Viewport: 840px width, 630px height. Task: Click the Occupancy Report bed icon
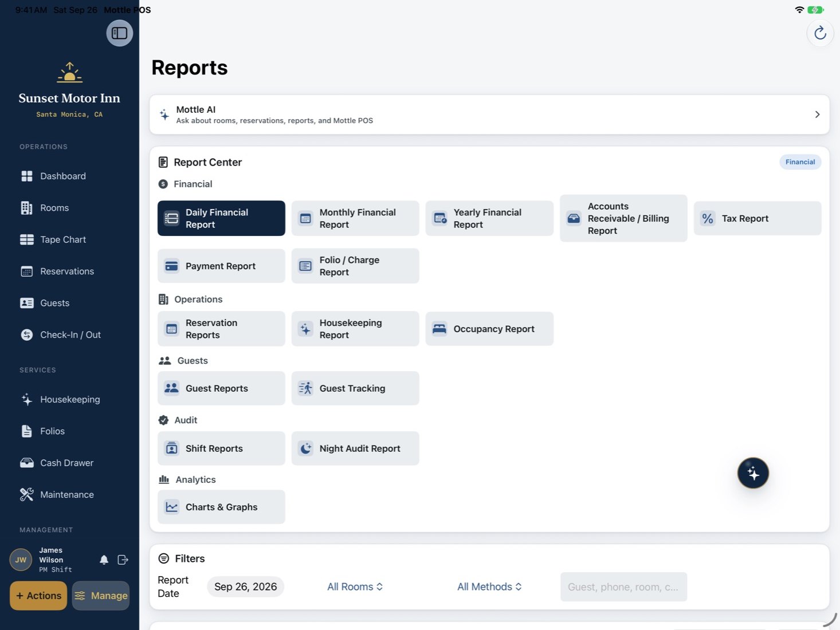pyautogui.click(x=439, y=329)
